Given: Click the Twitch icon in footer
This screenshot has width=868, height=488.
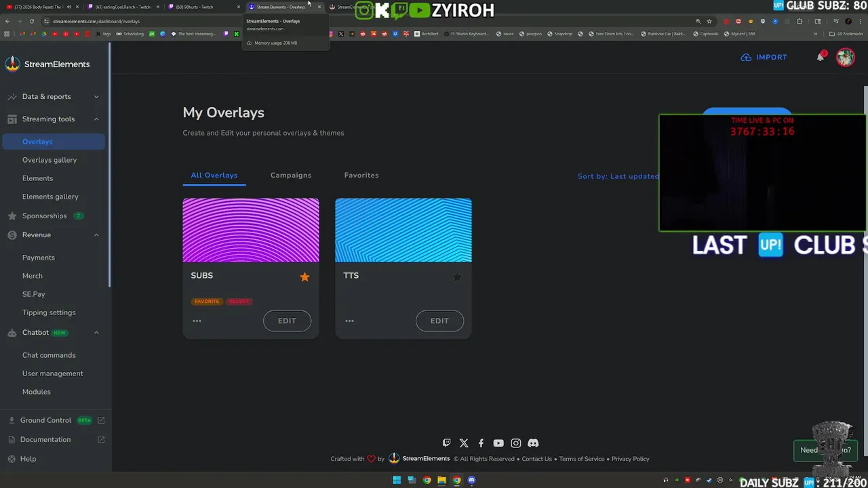Looking at the screenshot, I should [x=446, y=443].
